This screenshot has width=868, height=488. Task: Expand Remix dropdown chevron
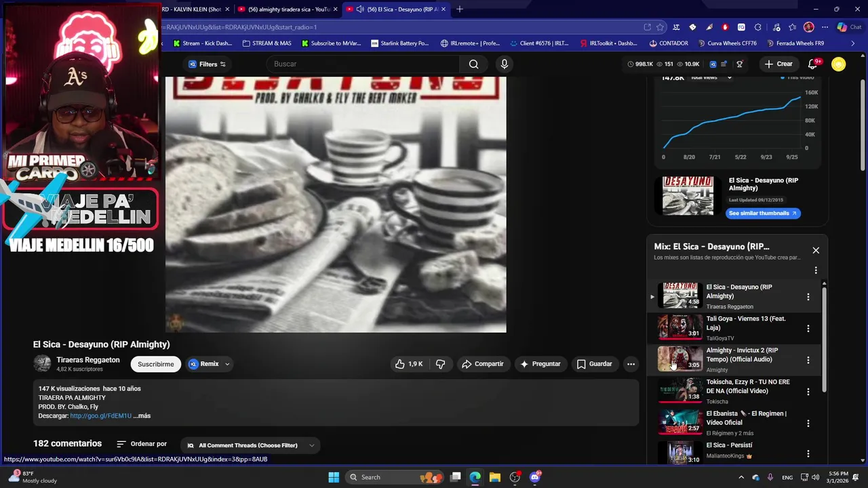coord(227,364)
